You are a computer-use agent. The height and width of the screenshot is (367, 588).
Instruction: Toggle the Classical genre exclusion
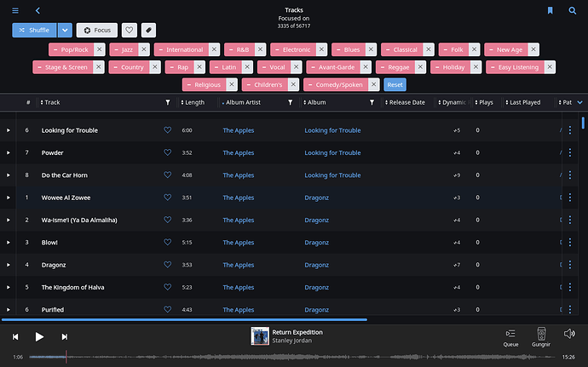(x=401, y=49)
